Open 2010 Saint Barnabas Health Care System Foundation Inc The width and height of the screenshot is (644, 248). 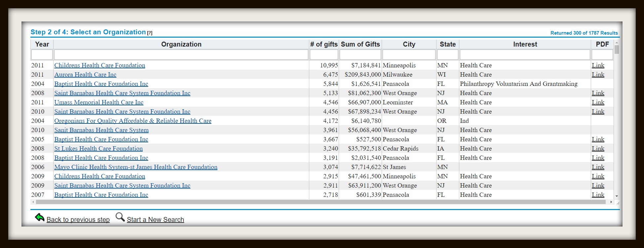[122, 112]
